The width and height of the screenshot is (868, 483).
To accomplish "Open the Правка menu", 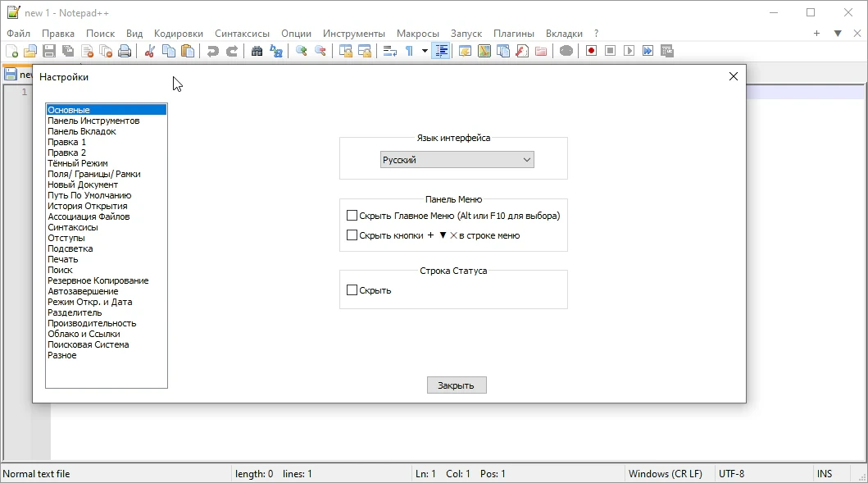I will (58, 34).
